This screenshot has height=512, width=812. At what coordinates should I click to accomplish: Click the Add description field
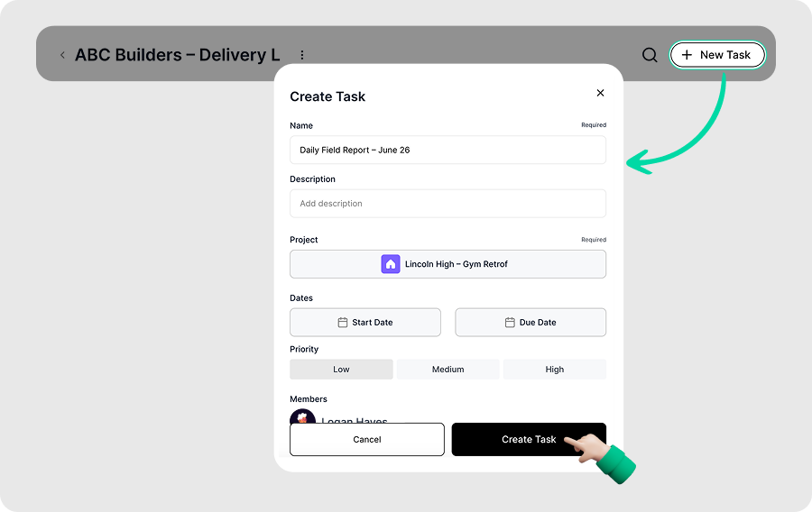pos(448,203)
